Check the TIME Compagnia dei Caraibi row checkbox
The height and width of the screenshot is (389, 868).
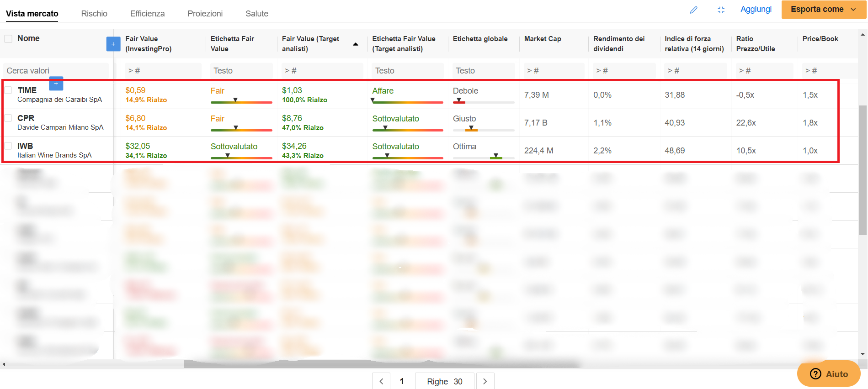pyautogui.click(x=8, y=90)
